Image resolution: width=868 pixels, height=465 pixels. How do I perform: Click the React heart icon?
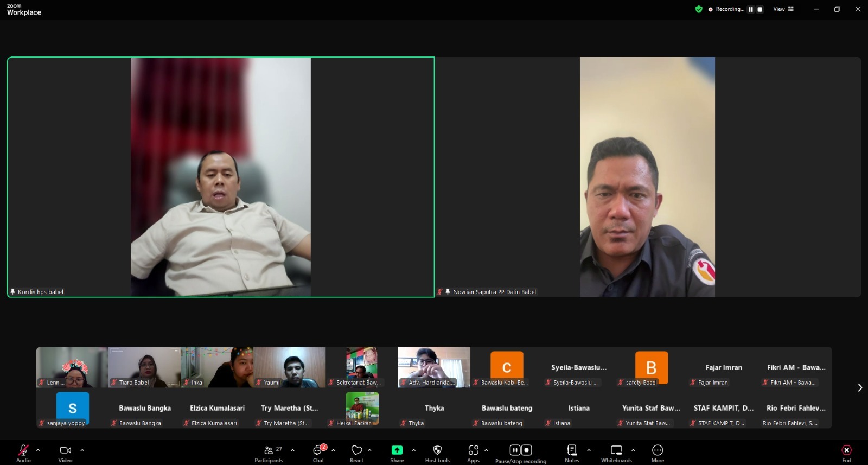pos(356,454)
